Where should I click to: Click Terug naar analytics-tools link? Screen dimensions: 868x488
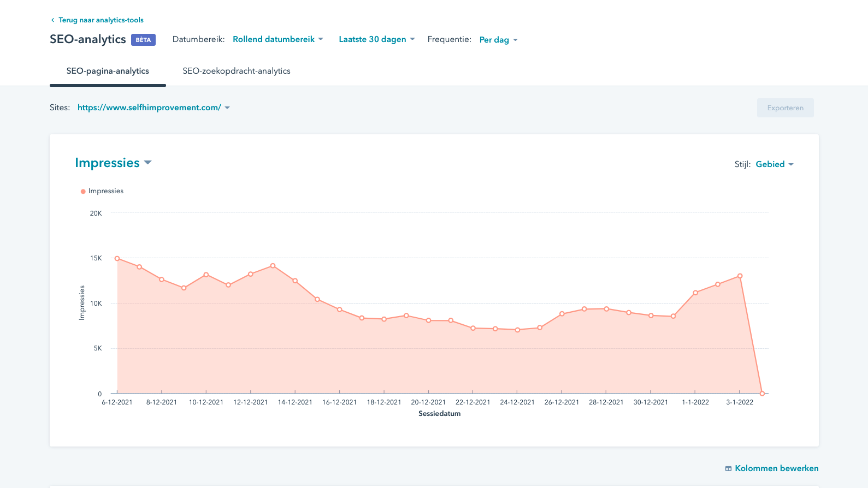[101, 20]
